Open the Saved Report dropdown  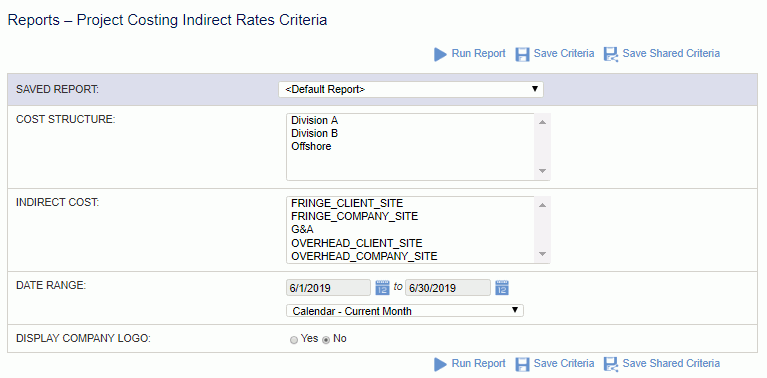411,89
